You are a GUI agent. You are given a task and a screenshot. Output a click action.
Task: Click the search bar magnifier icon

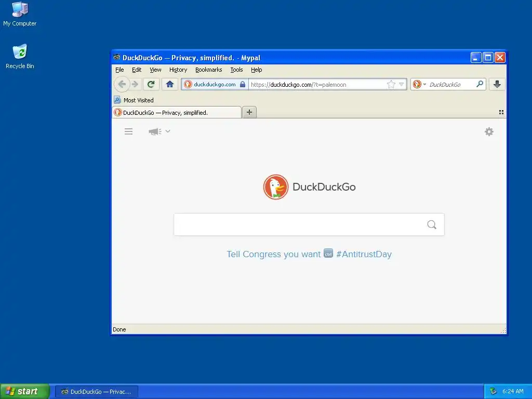(480, 84)
